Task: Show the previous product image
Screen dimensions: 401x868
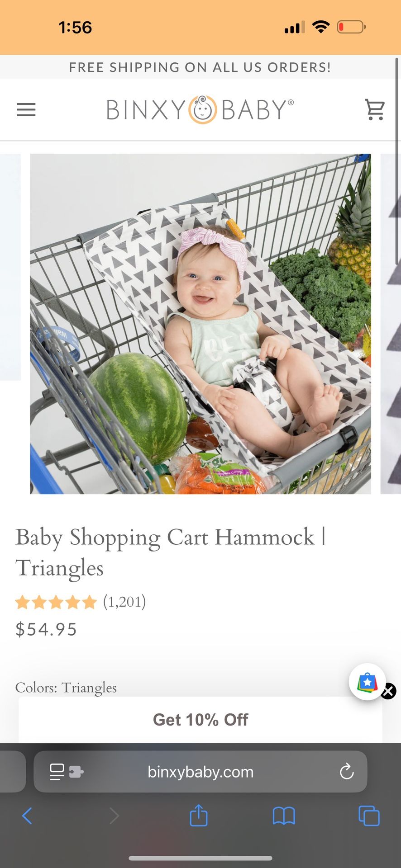Action: click(x=10, y=267)
